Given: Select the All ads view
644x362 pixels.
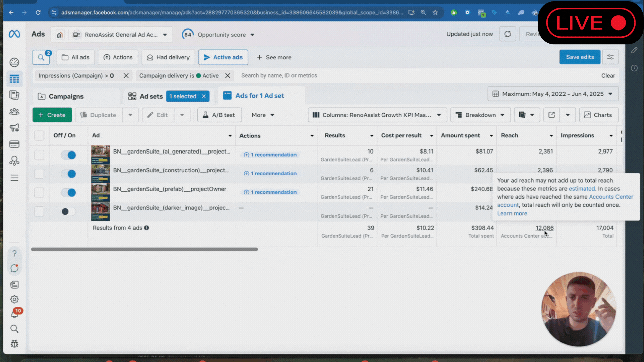Looking at the screenshot, I should coord(75,57).
